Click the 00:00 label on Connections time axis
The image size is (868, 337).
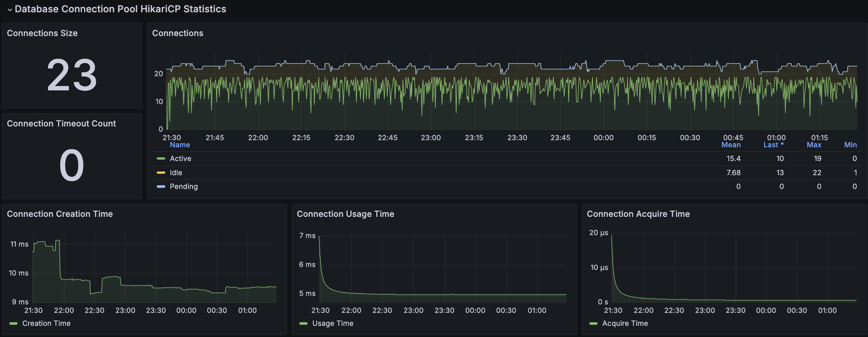pos(603,138)
